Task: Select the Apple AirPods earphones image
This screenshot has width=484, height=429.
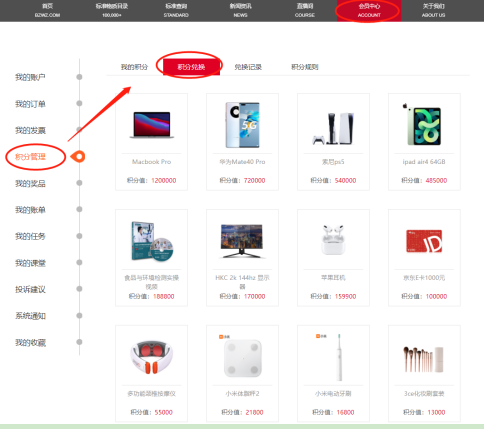Action: tap(333, 240)
